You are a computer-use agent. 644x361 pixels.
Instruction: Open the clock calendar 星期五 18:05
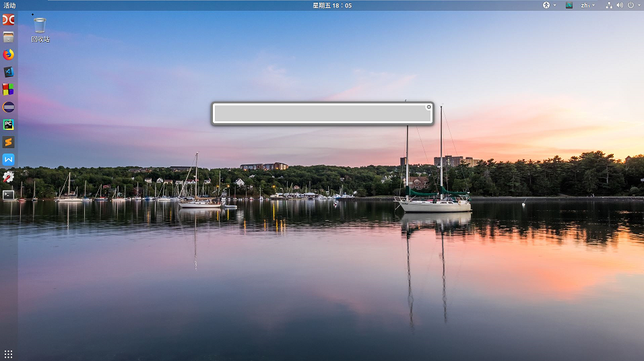332,5
